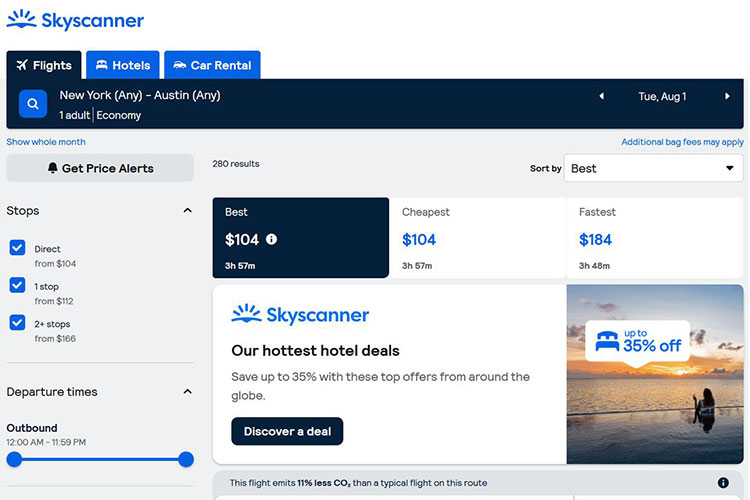Viewport: 750px width, 500px height.
Task: Go to previous day using left arrow
Action: click(x=602, y=96)
